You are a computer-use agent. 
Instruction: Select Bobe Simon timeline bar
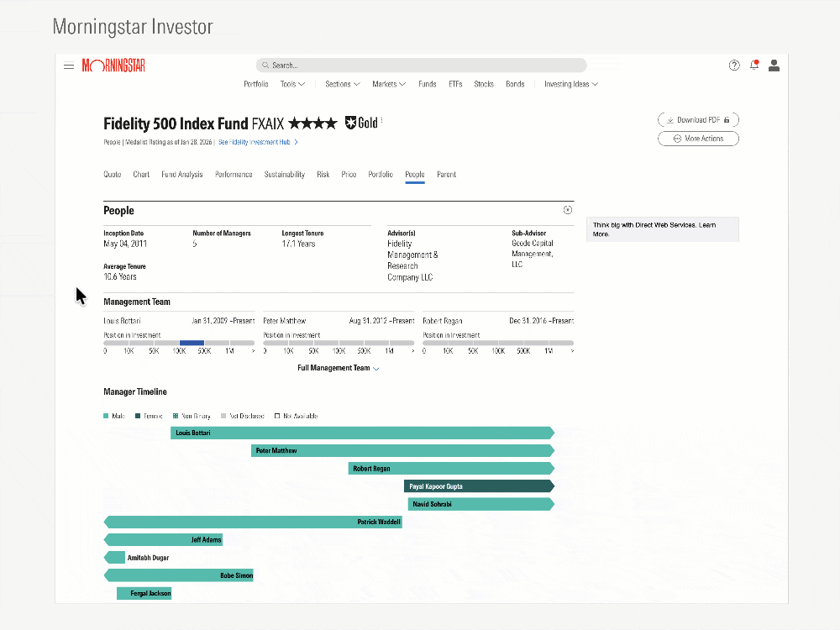[x=178, y=575]
